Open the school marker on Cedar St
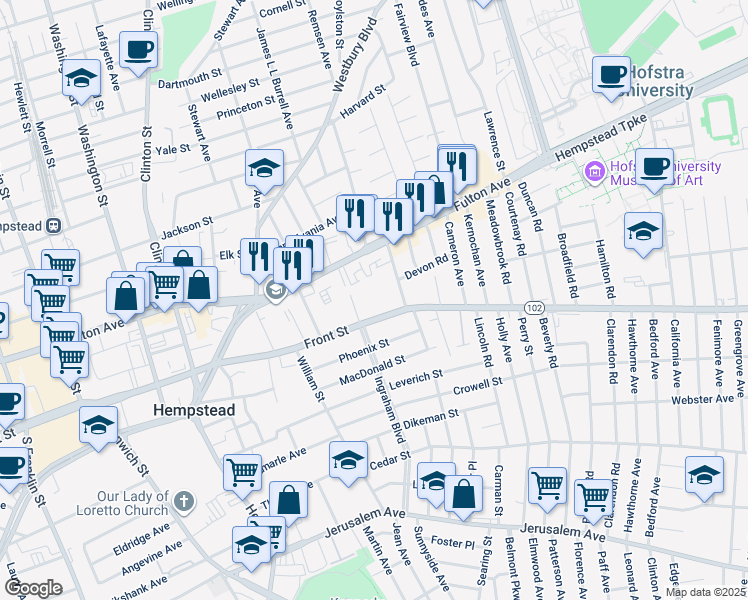Screen dimensions: 748x600 click(348, 460)
